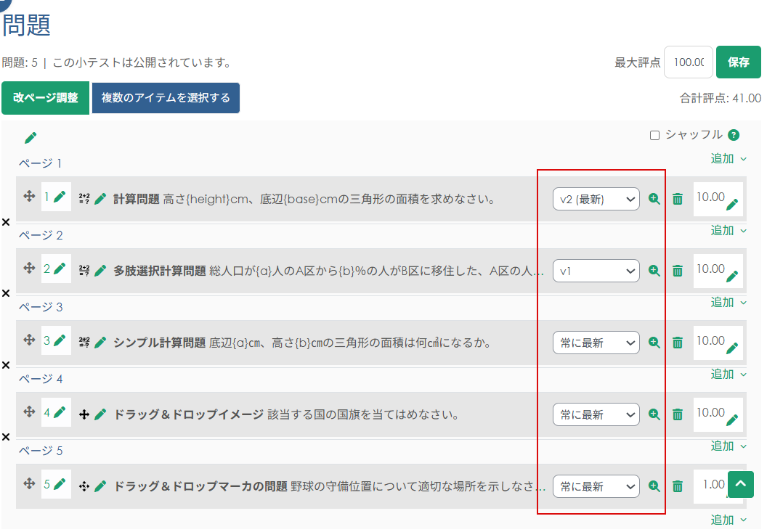767x532 pixels.
Task: Click the scroll-to-top arrow button
Action: click(740, 484)
